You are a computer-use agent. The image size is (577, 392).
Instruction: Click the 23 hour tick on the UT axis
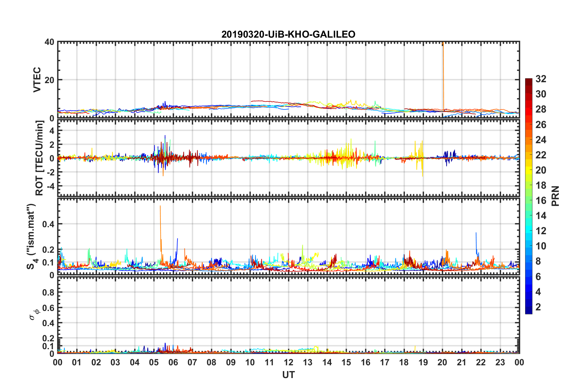tap(500, 362)
